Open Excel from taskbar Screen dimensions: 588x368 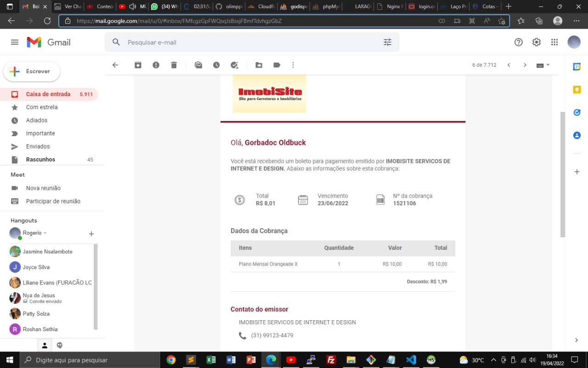tap(211, 360)
